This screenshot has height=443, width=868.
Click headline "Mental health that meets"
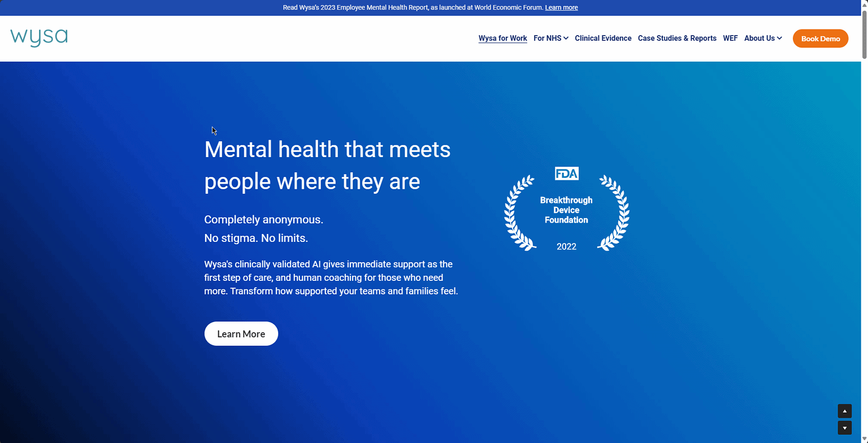[x=327, y=149]
